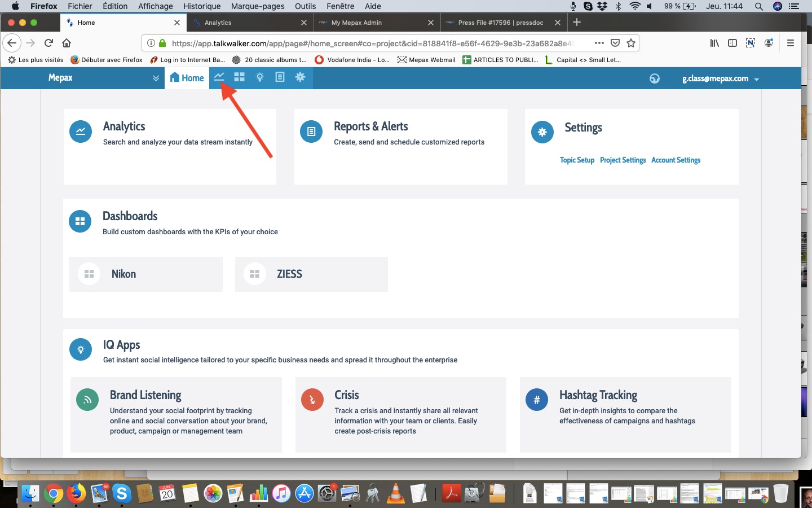Open the Nikon dashboard tile
Viewport: 812px width, 508px height.
coord(146,274)
